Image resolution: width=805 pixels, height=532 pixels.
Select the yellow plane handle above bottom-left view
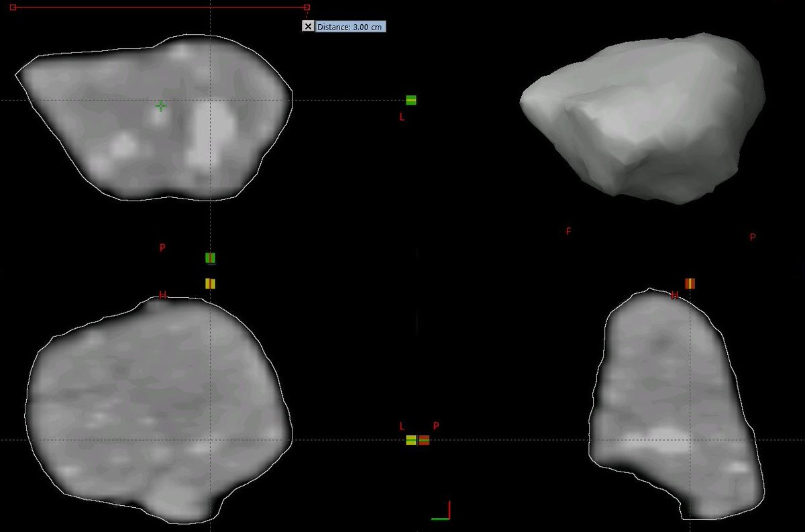click(211, 283)
